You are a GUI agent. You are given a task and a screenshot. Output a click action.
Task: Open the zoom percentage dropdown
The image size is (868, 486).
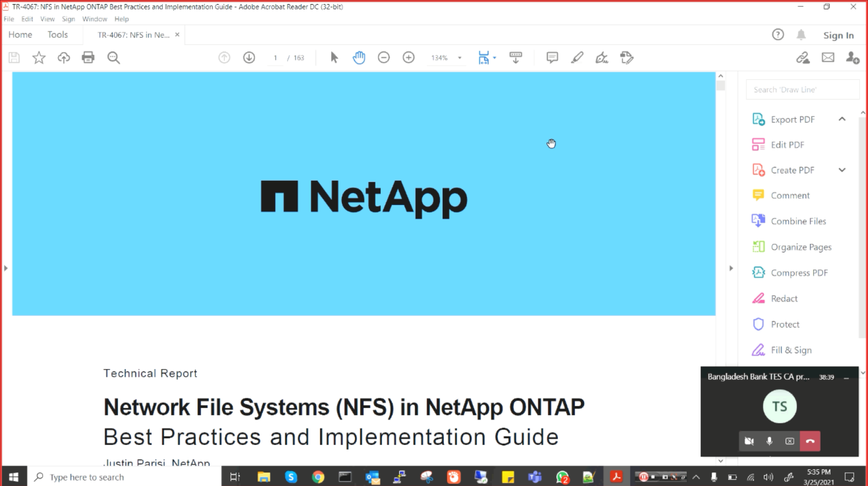(x=460, y=58)
